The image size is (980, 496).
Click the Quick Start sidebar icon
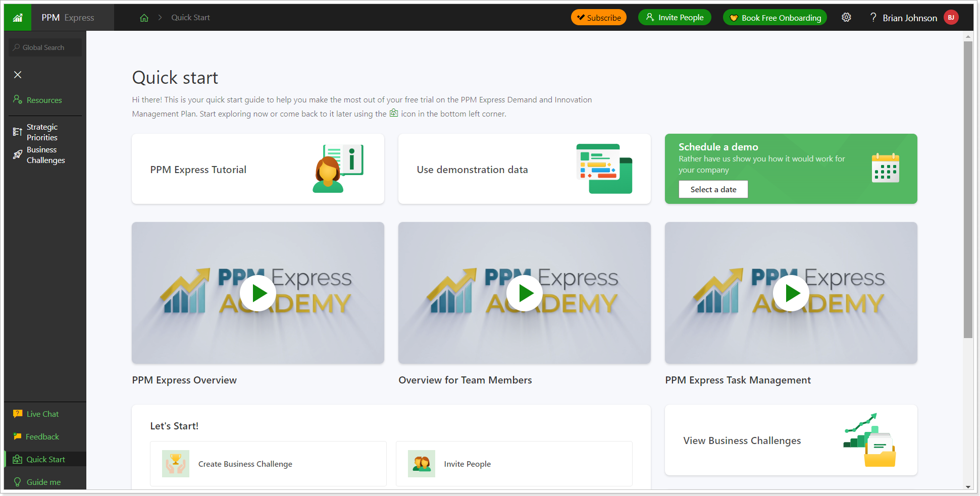(x=18, y=459)
